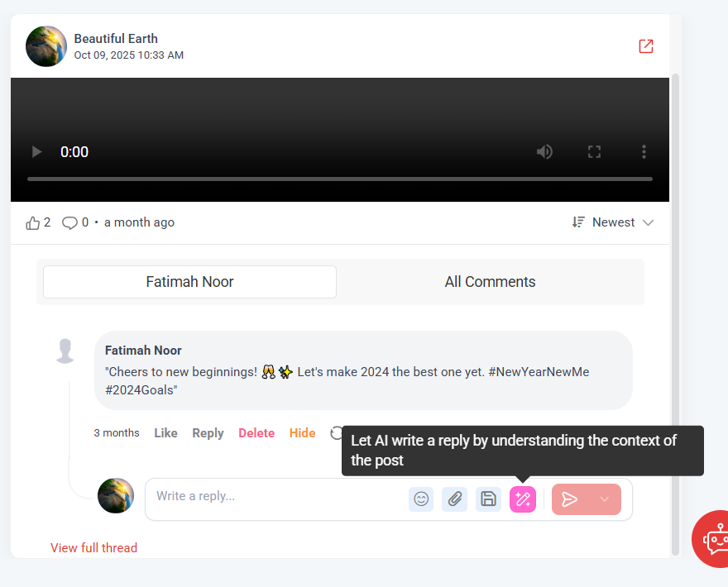Image resolution: width=728 pixels, height=587 pixels.
Task: Open the send button options chevron
Action: [604, 499]
